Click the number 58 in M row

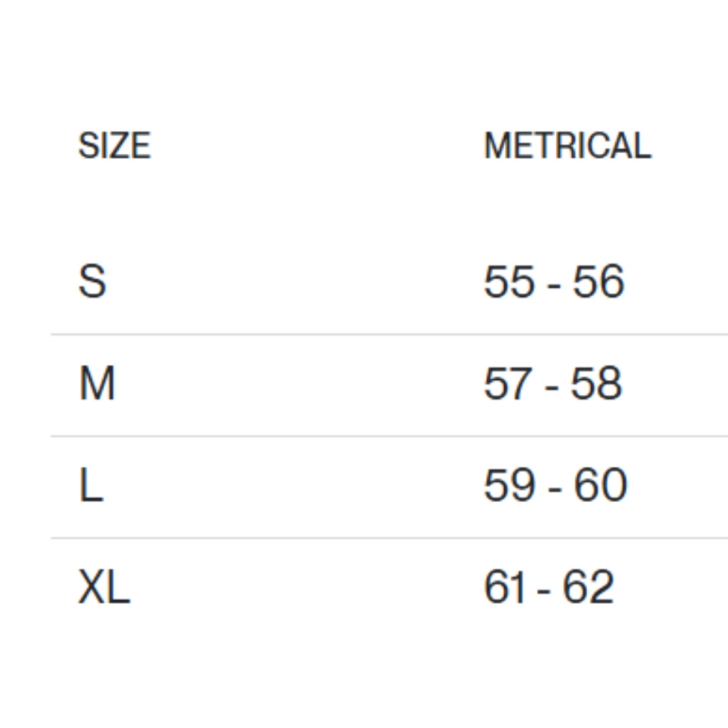click(x=597, y=384)
